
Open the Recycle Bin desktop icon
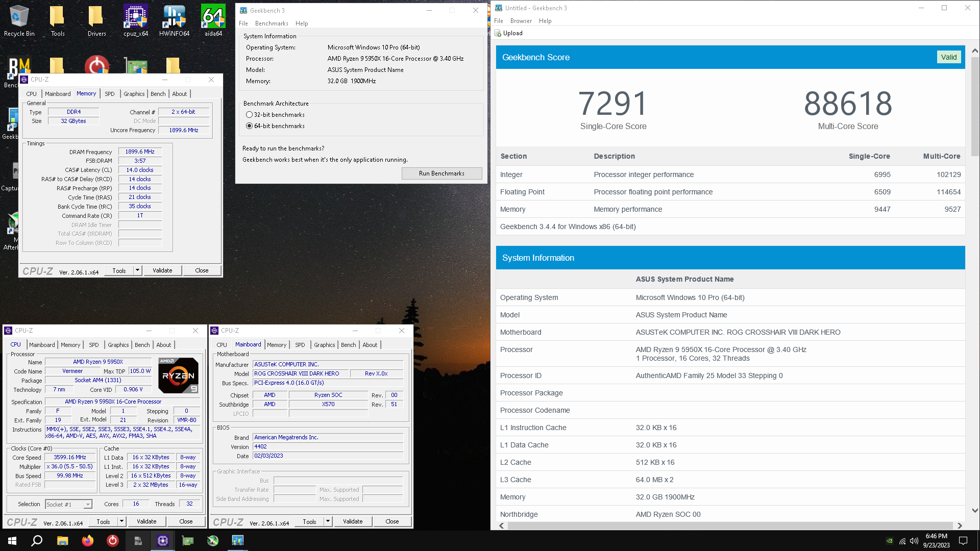click(x=19, y=21)
